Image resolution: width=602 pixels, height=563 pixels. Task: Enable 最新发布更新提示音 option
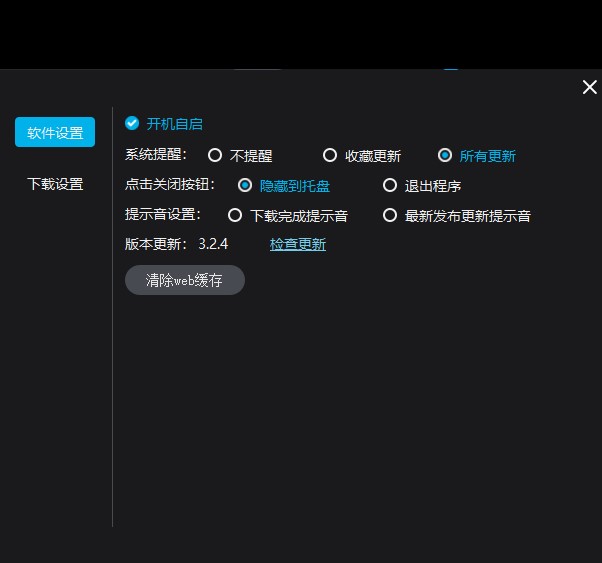point(390,215)
